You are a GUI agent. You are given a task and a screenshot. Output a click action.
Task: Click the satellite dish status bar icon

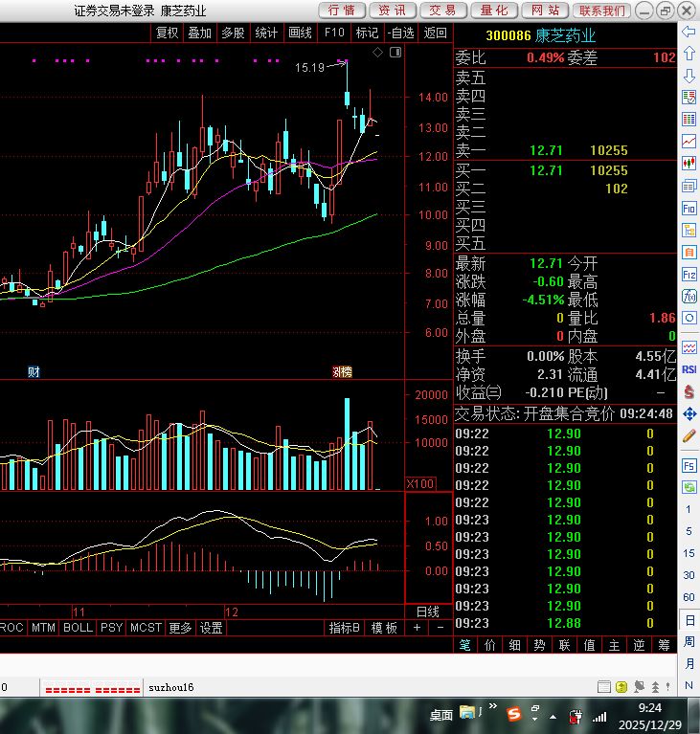click(639, 687)
